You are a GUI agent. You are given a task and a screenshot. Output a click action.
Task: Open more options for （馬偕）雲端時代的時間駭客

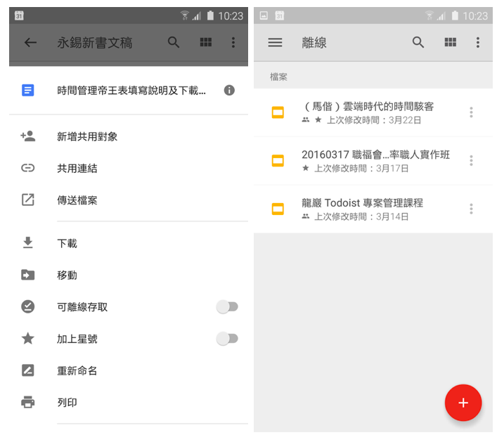coord(471,112)
